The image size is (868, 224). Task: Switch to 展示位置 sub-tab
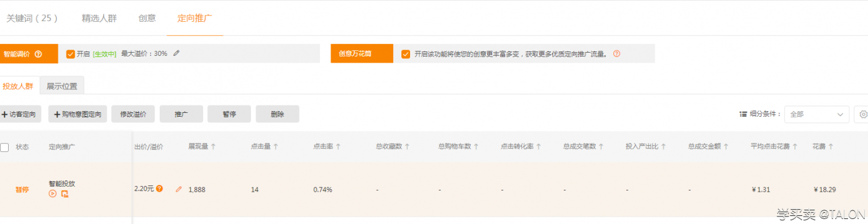[x=62, y=86]
